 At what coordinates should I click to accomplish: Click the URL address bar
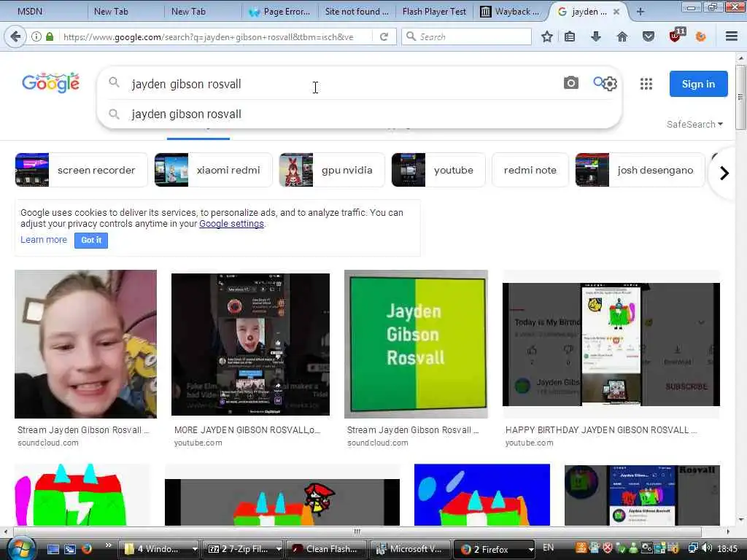pyautogui.click(x=214, y=36)
